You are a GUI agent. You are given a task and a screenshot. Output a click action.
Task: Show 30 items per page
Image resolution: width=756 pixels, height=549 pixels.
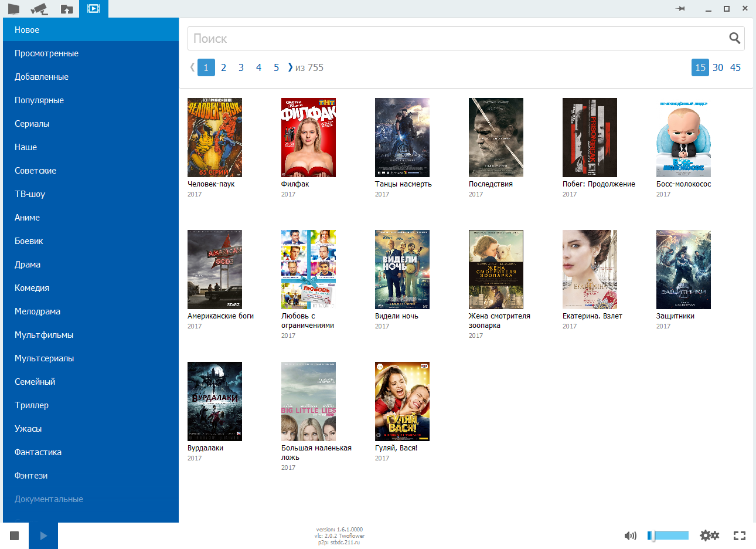click(x=718, y=67)
